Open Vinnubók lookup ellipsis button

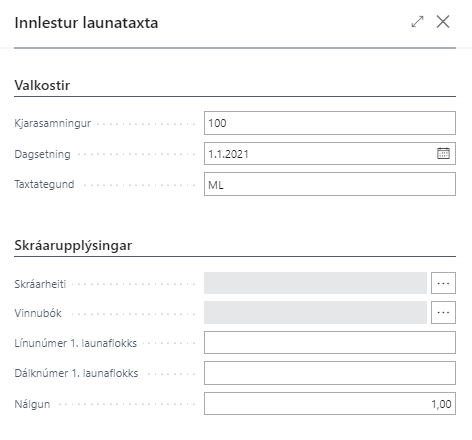[443, 312]
